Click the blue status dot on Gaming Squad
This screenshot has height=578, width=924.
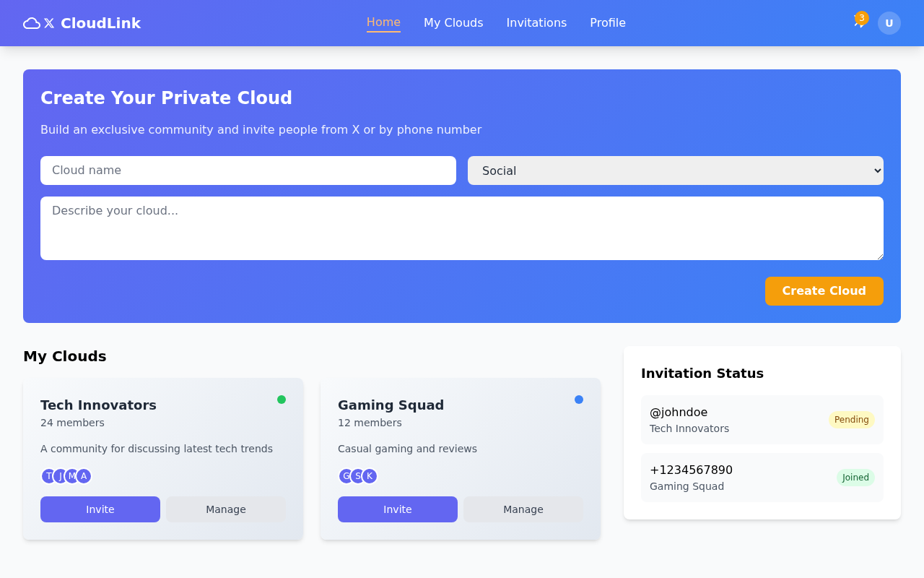click(x=579, y=399)
